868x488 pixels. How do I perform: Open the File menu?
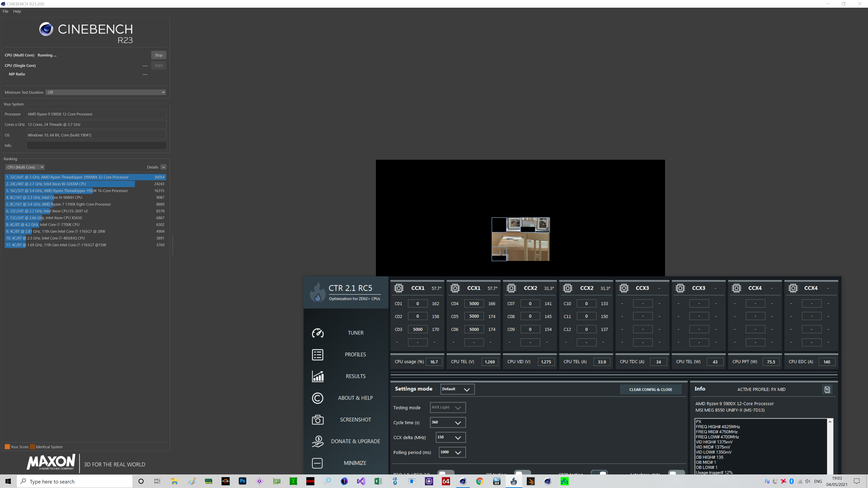coord(5,11)
